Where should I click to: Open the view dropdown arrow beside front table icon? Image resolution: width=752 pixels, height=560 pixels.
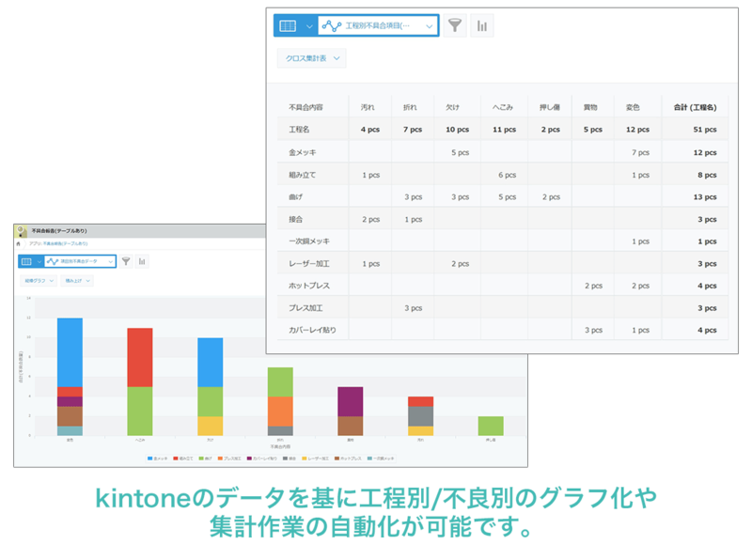pyautogui.click(x=309, y=26)
